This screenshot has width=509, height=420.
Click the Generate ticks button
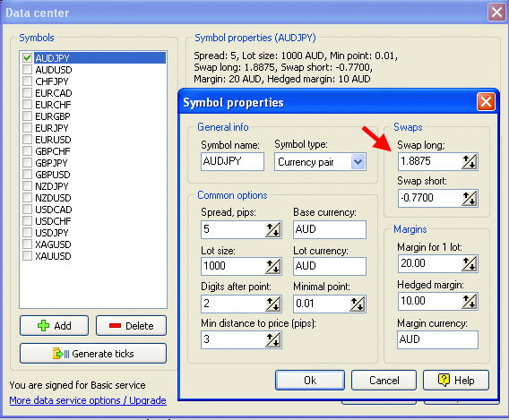pos(93,353)
